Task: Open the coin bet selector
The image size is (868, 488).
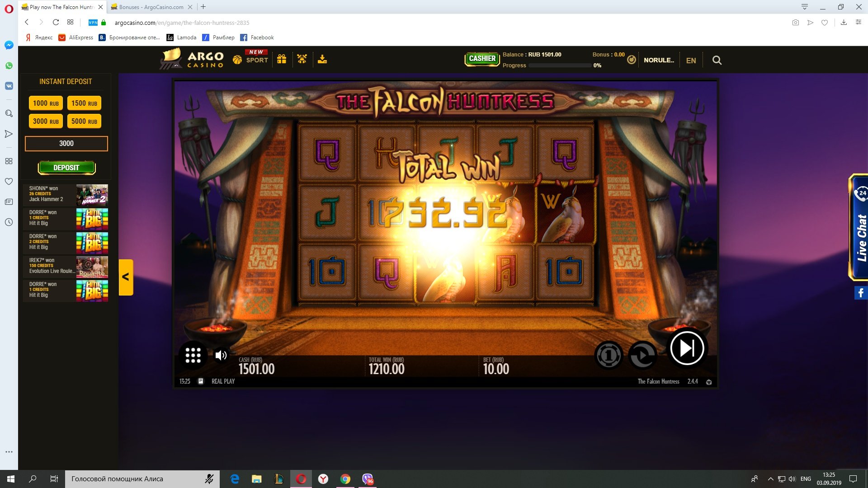Action: click(x=609, y=356)
